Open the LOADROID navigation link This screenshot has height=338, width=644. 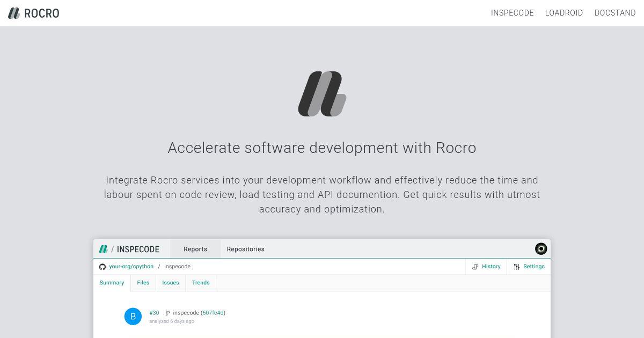click(564, 13)
